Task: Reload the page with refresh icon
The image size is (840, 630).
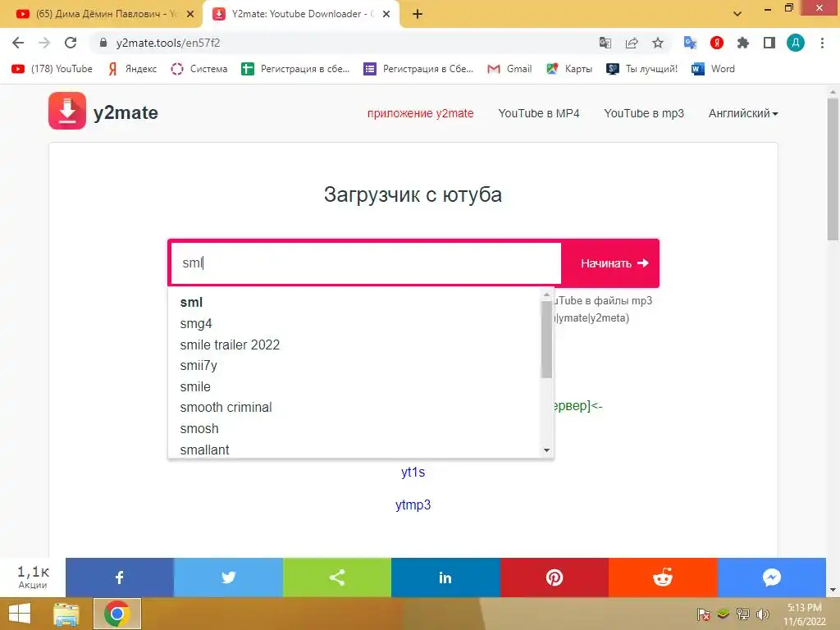Action: point(71,43)
